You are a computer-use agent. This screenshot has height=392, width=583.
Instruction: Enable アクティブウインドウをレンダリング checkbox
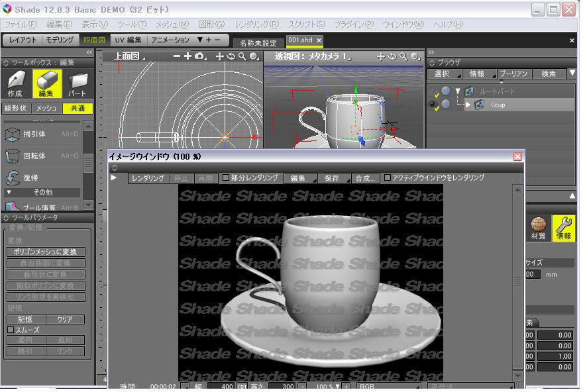387,177
